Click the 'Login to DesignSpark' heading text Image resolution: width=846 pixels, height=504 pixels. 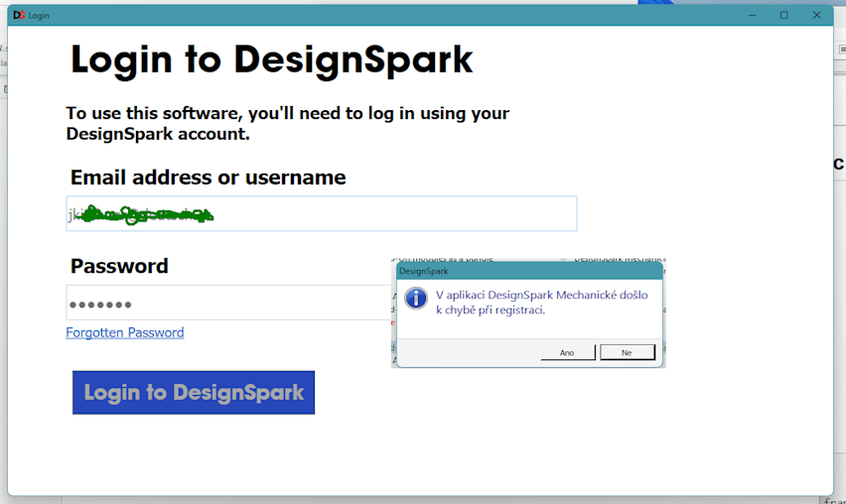point(272,60)
